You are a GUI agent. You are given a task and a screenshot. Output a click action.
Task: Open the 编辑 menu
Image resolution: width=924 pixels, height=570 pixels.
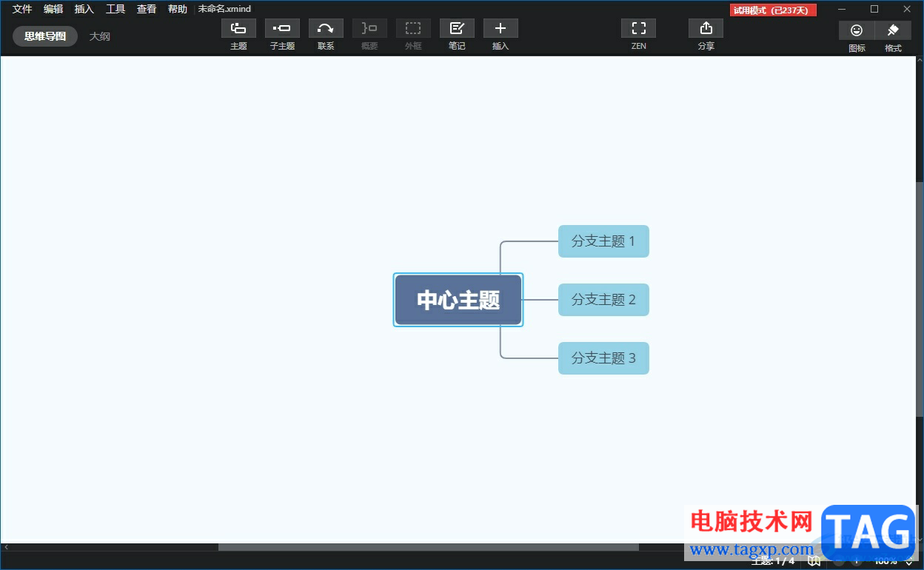coord(53,9)
